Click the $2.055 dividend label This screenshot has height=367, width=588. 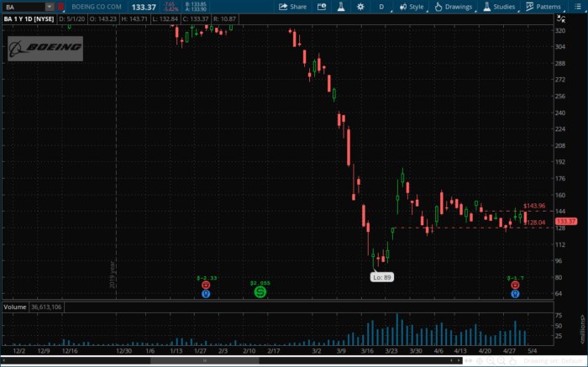[x=260, y=283]
